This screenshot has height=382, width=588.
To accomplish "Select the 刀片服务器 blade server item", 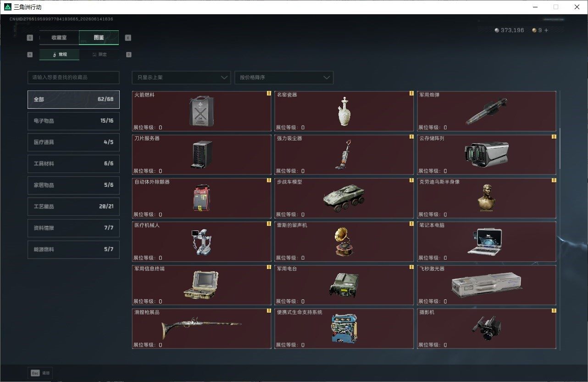I will click(x=202, y=155).
